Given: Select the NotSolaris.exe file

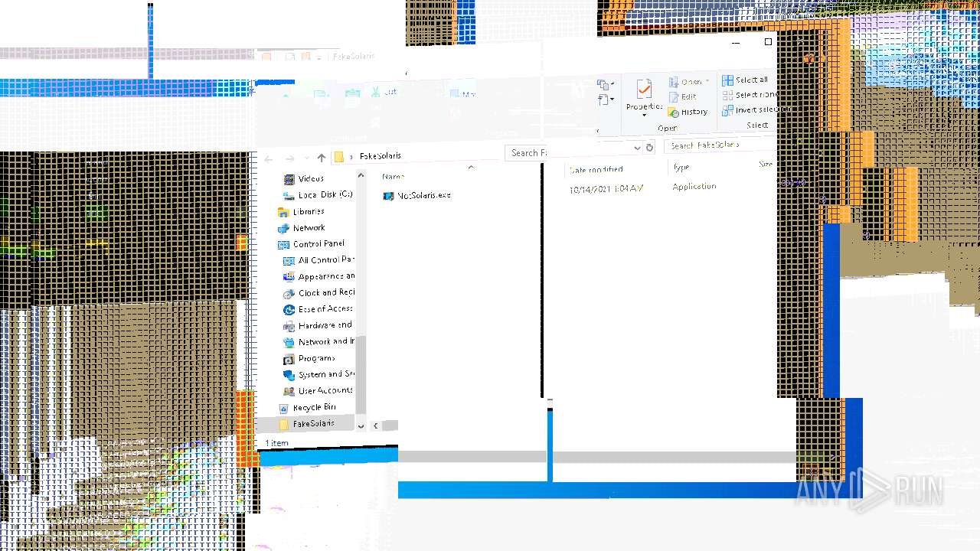Looking at the screenshot, I should click(x=416, y=195).
